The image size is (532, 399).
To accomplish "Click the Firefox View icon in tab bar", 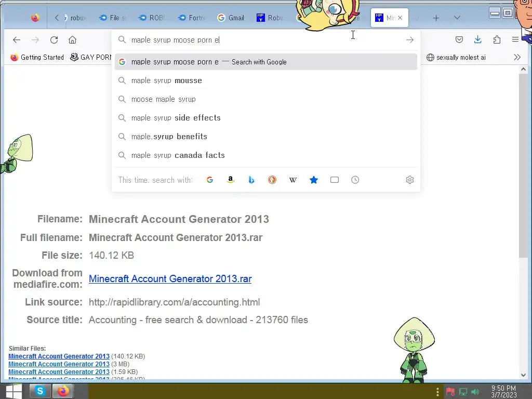I will coord(35,18).
